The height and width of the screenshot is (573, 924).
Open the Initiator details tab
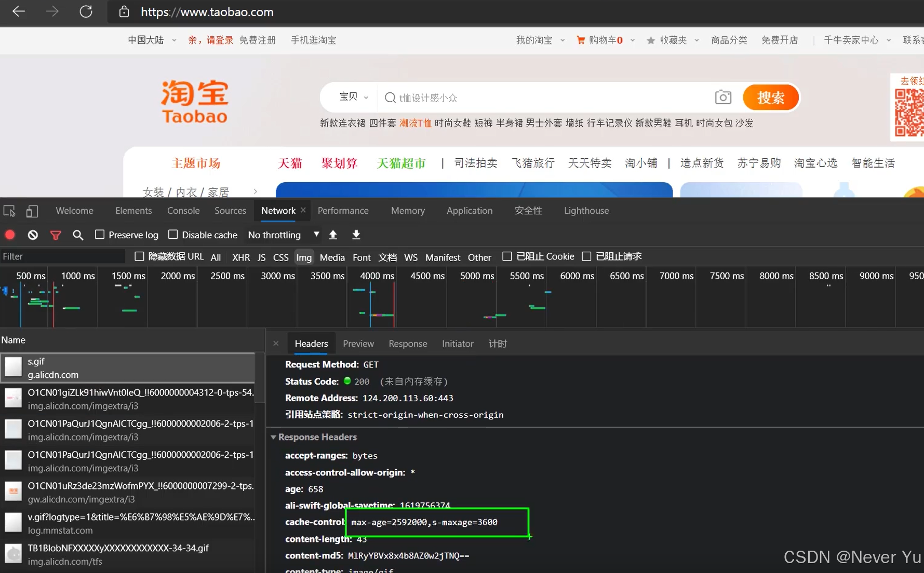click(458, 344)
